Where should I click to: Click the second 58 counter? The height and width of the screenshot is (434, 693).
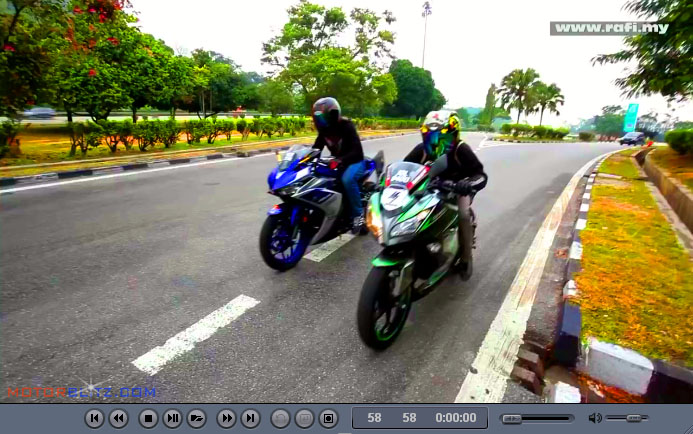pos(409,418)
